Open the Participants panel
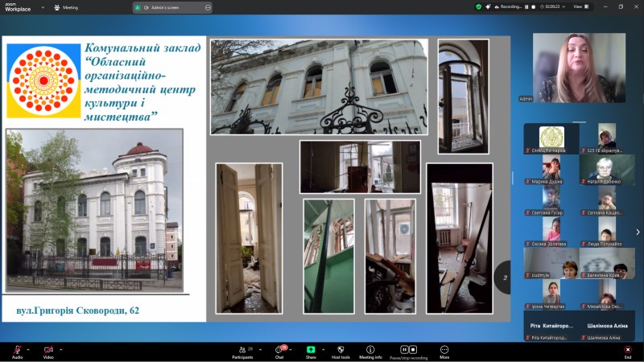The width and height of the screenshot is (644, 362). [242, 351]
